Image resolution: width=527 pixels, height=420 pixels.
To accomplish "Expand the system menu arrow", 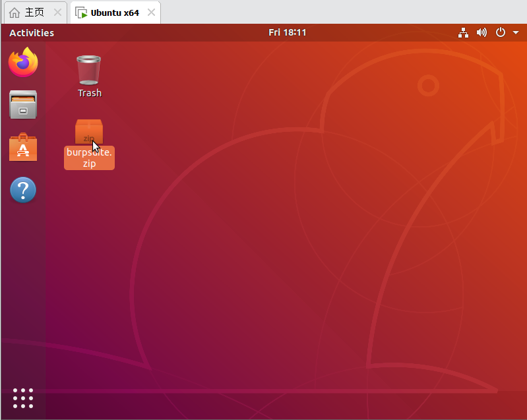I will pyautogui.click(x=516, y=32).
